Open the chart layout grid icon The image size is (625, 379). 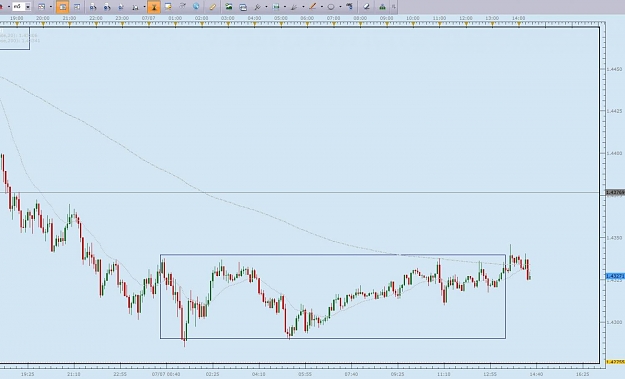pos(41,7)
